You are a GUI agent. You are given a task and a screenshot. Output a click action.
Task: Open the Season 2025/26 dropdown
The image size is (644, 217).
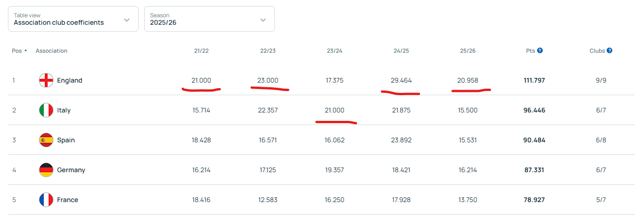pyautogui.click(x=209, y=19)
